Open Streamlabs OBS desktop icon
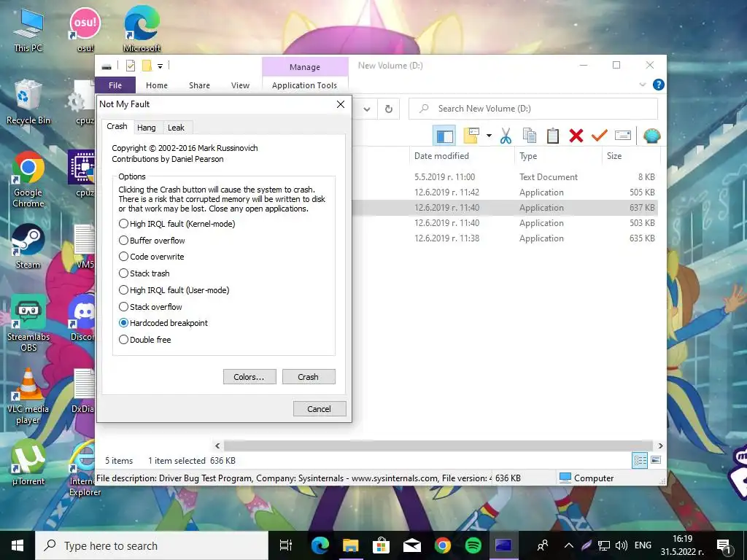The height and width of the screenshot is (560, 747). click(x=28, y=324)
